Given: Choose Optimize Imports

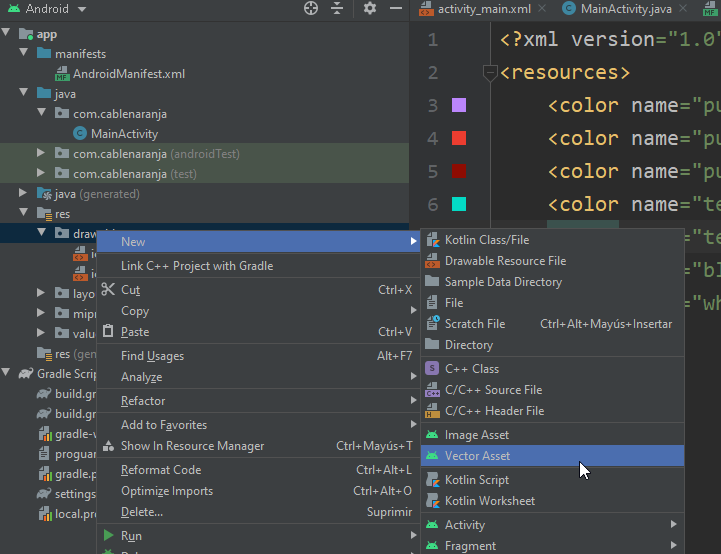Looking at the screenshot, I should [x=258, y=491].
